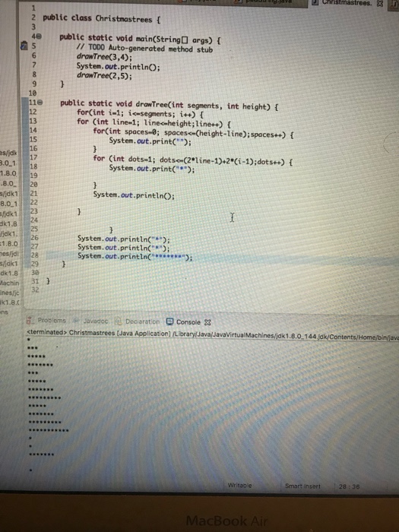399x532 pixels.
Task: Switch to the Console tab
Action: pyautogui.click(x=188, y=322)
